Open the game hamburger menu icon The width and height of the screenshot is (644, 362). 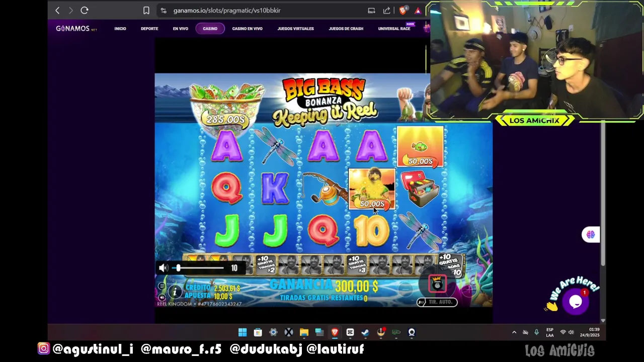[x=162, y=286]
